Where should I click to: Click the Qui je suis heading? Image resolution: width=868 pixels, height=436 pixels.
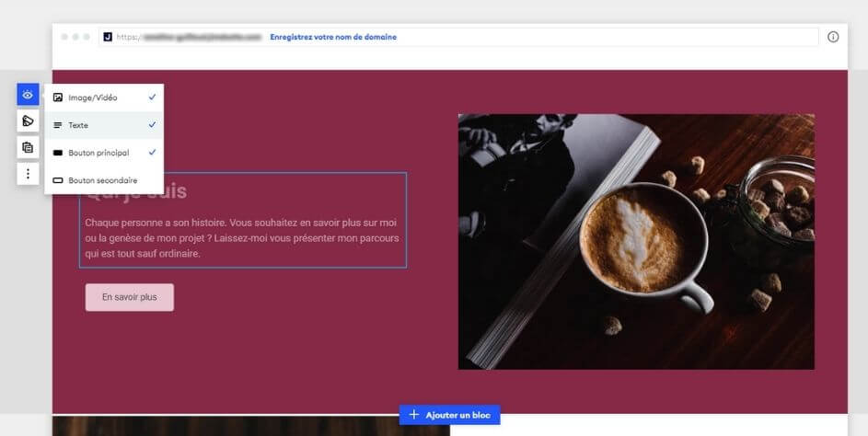[x=136, y=191]
